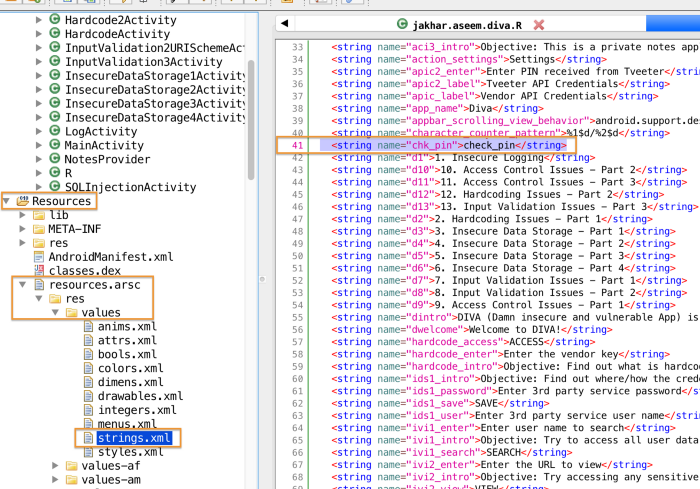Click the tree panel vertical scrollbar
This screenshot has width=700, height=489.
[x=251, y=120]
